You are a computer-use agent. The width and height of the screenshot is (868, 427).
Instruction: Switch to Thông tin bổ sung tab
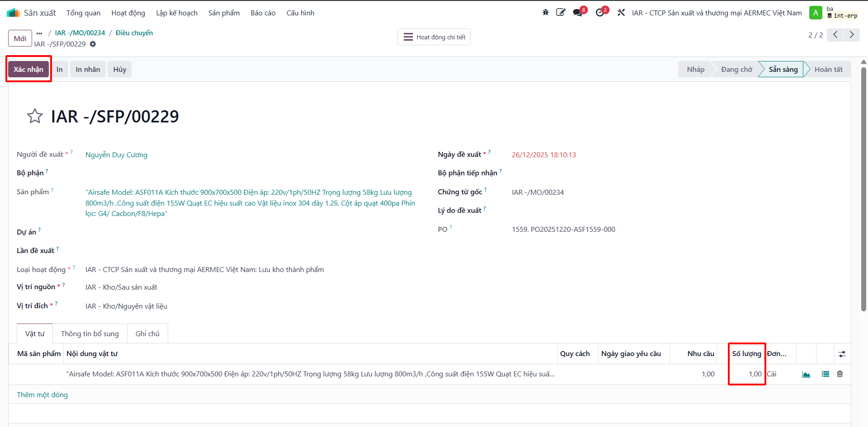pyautogui.click(x=90, y=333)
